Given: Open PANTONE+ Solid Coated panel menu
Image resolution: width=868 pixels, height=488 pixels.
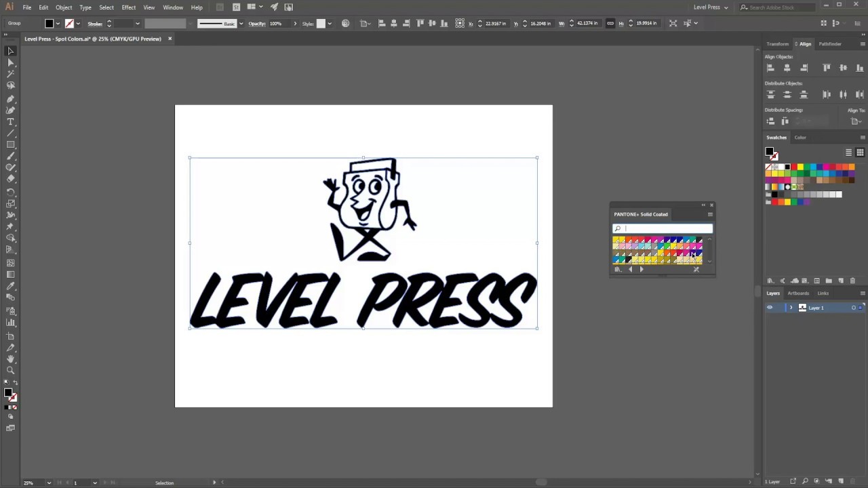Looking at the screenshot, I should (x=710, y=214).
